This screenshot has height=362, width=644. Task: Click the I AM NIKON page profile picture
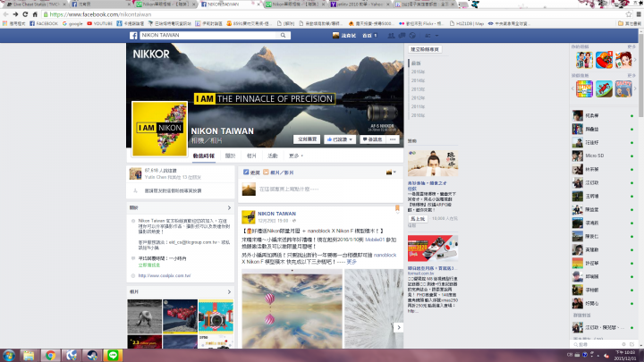click(x=159, y=129)
